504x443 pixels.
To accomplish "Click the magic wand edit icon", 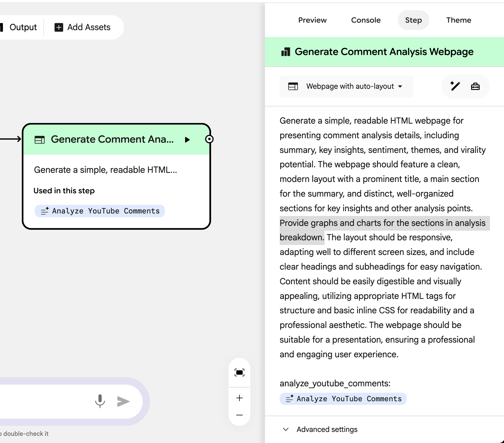I will (x=455, y=86).
